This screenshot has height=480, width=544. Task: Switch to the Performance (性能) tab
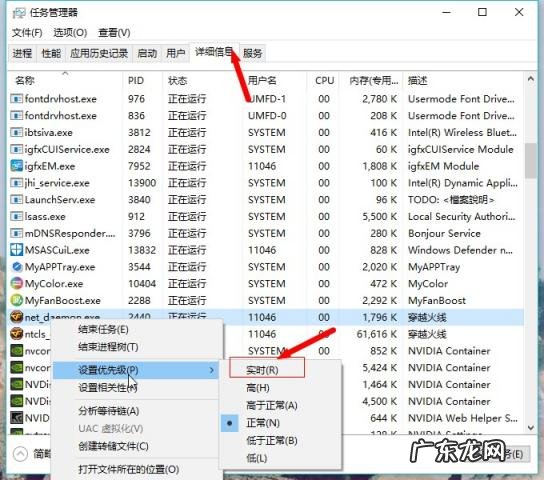pos(51,53)
